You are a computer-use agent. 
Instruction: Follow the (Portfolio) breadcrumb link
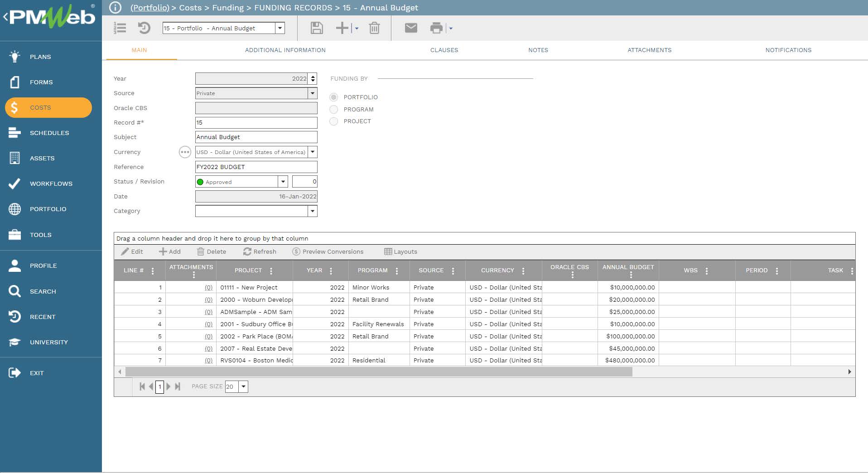(x=149, y=8)
